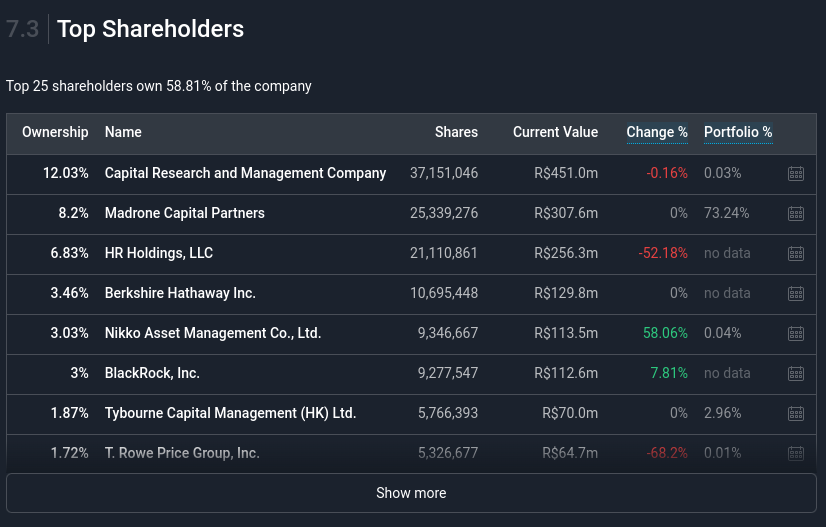Click the Change % column header
This screenshot has height=527, width=826.
pos(657,132)
